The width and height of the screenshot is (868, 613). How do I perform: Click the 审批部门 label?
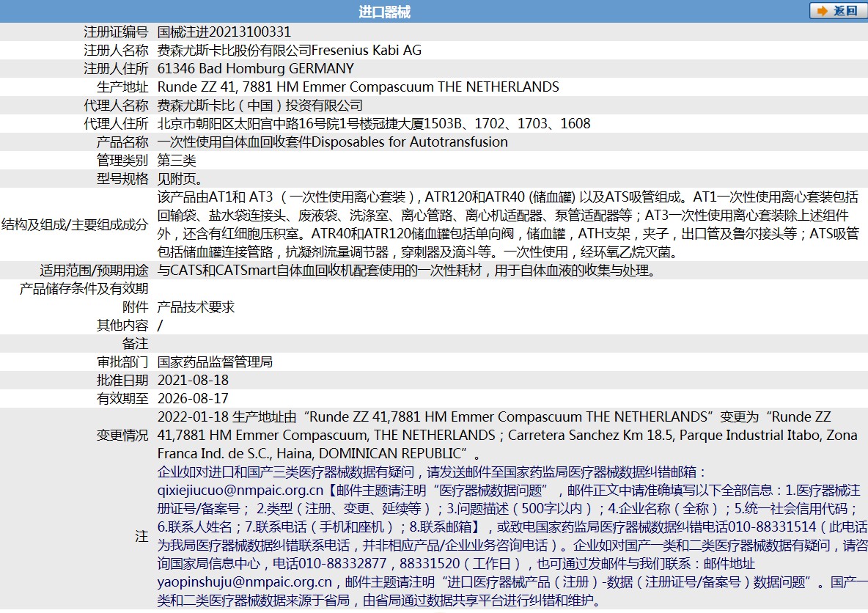122,361
